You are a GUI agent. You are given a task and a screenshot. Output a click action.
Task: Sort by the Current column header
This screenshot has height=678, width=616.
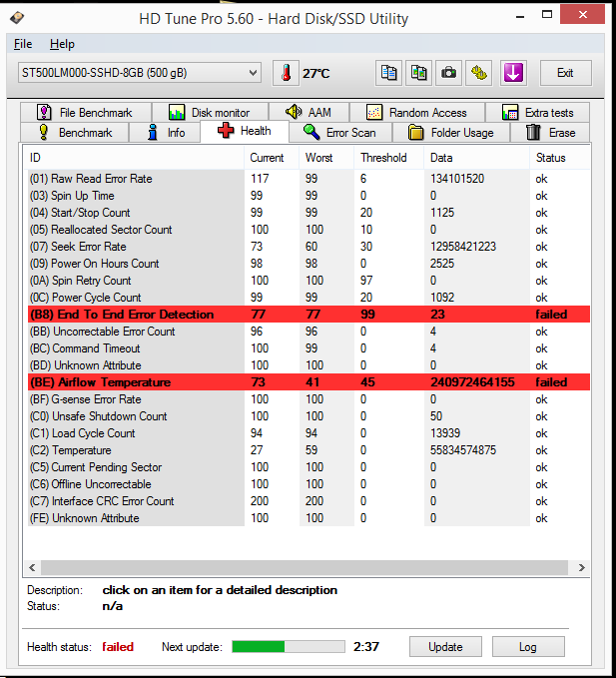point(272,158)
